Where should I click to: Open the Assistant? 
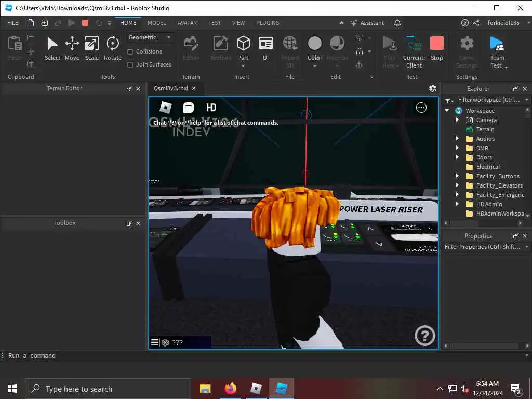367,23
